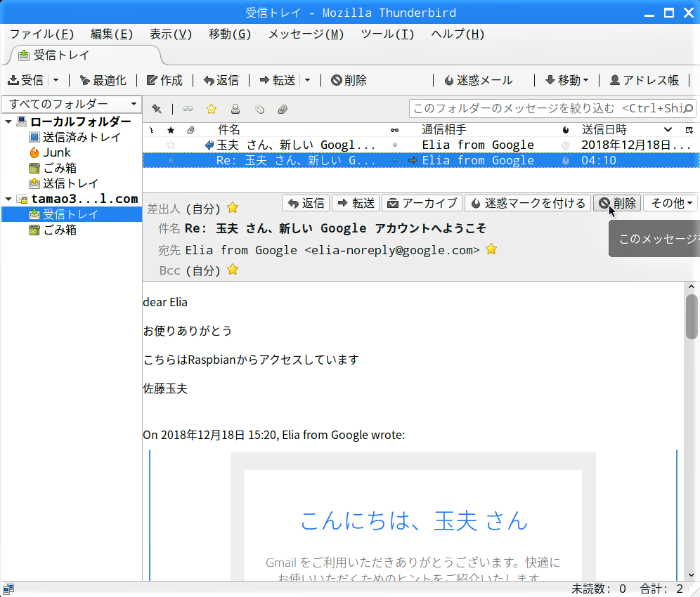Star the 玉夫 さん、新しい Googl... message
This screenshot has width=700, height=597.
tap(171, 145)
